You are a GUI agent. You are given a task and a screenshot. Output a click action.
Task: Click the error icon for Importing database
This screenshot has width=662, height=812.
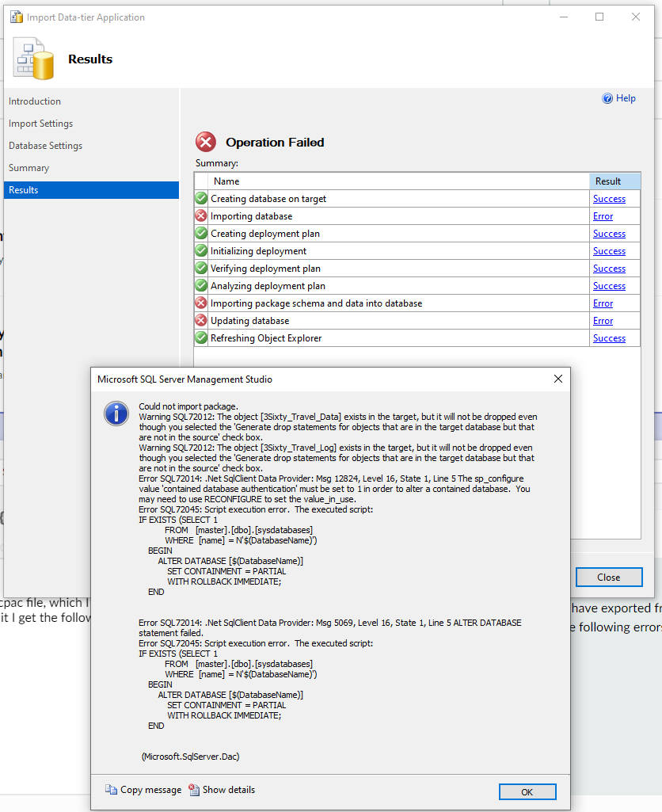point(201,216)
